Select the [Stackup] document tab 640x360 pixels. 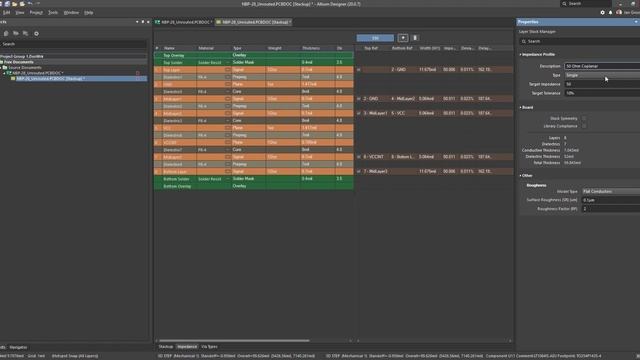tap(253, 22)
